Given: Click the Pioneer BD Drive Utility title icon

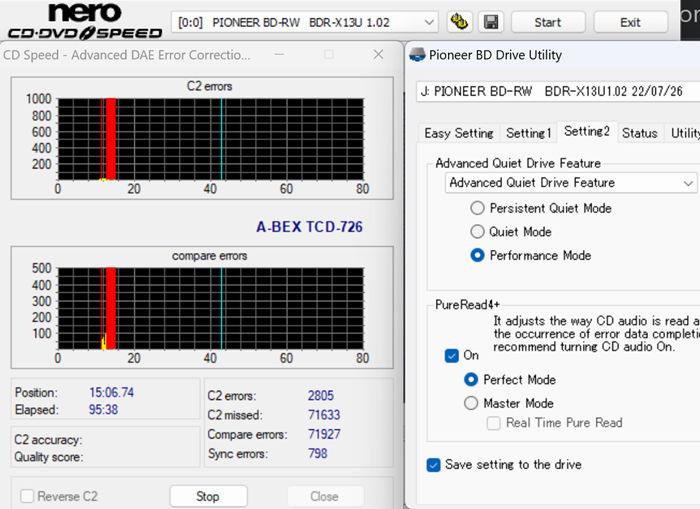Looking at the screenshot, I should [417, 55].
